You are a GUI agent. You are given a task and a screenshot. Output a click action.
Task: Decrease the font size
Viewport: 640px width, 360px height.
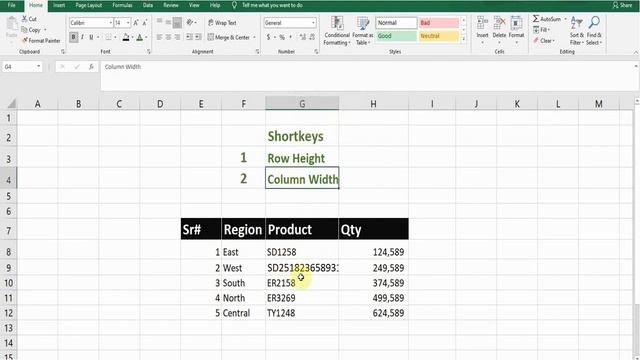tap(145, 23)
